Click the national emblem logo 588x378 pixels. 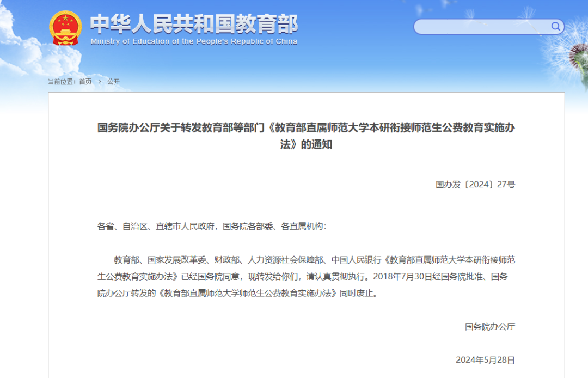click(65, 28)
